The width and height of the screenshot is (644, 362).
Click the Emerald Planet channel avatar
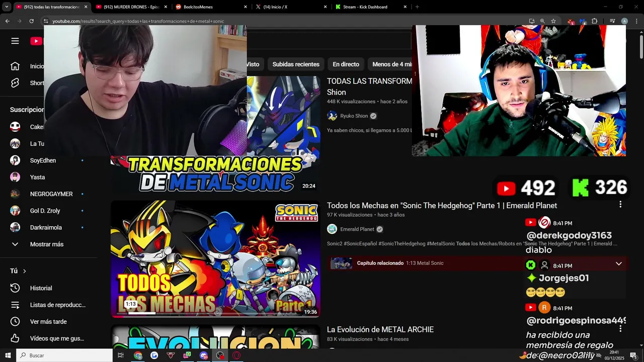point(332,229)
